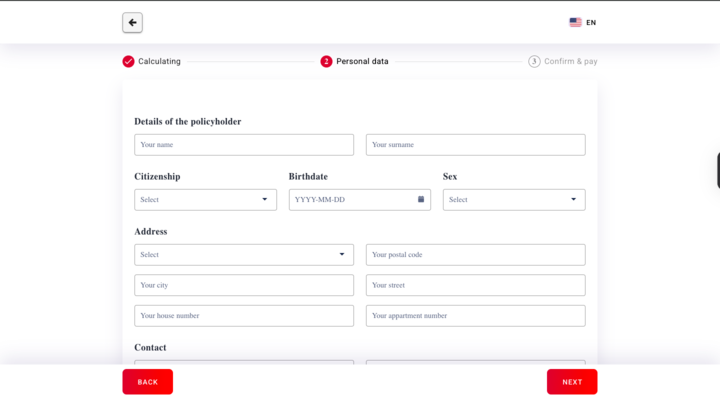Focus the Your house number field
Screen dimensions: 720x407
(x=243, y=316)
